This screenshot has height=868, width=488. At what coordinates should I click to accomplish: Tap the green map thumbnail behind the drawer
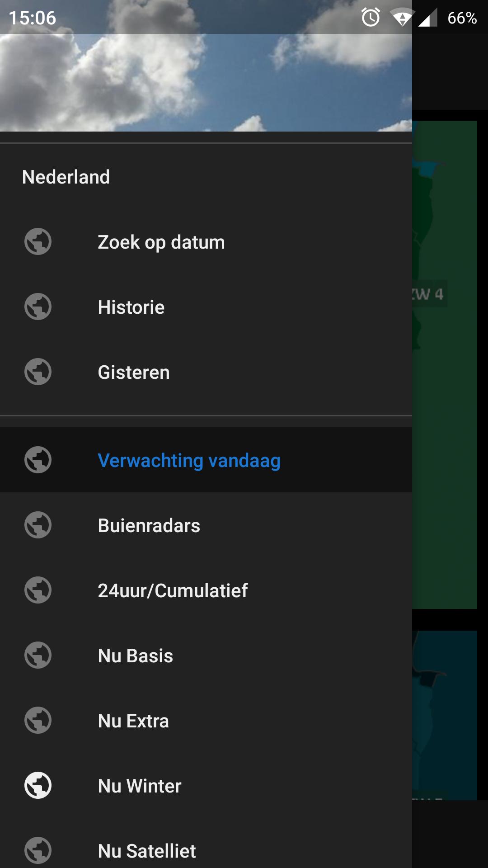[x=445, y=362]
